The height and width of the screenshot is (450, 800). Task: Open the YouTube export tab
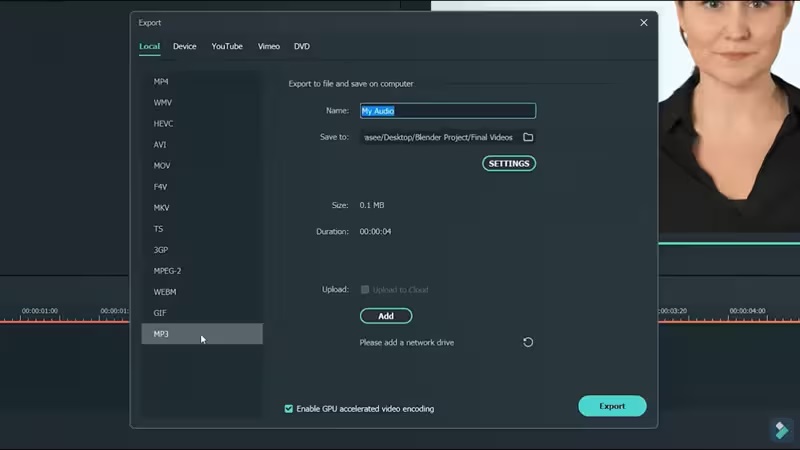tap(227, 46)
